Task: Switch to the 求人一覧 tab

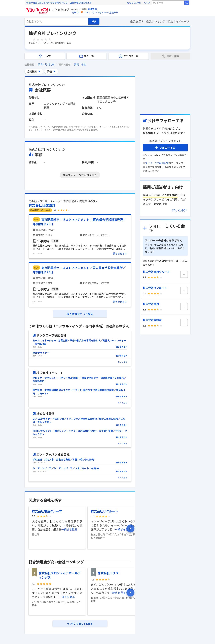Action: pyautogui.click(x=87, y=56)
